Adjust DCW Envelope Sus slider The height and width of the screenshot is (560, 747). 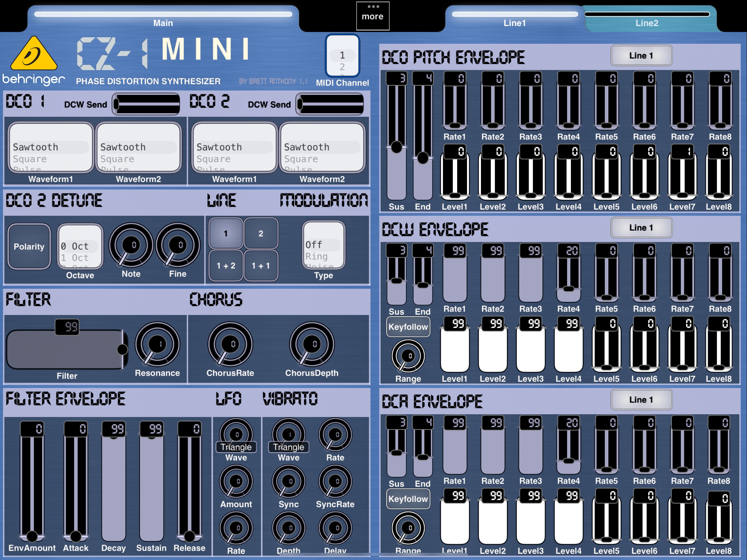tap(396, 274)
